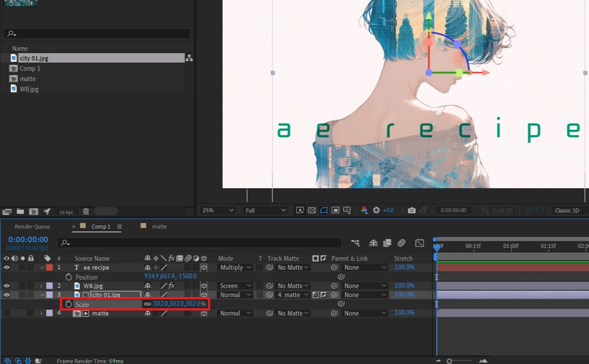Open project flowchart icon beside city 01.jpg

coord(189,58)
